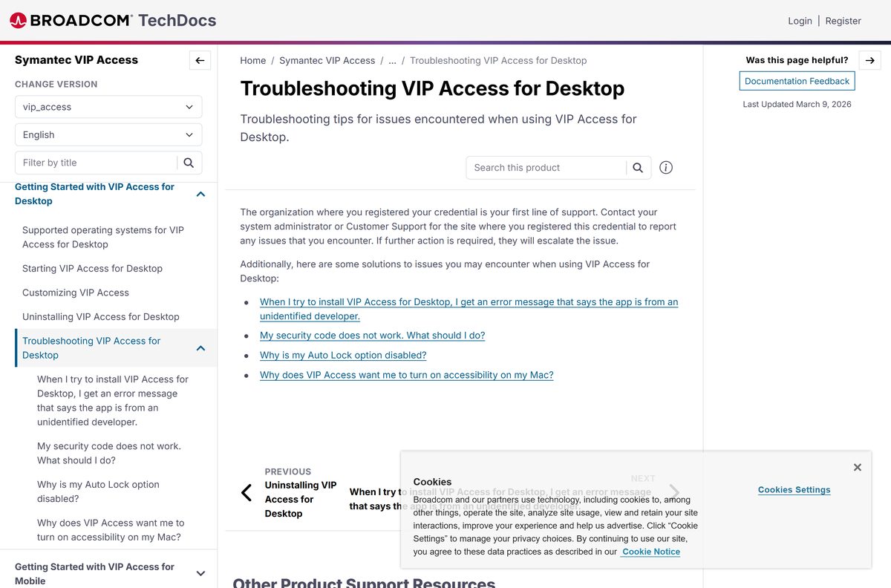Go to previous: Uninstalling VIP Access for Desktop
891x588 pixels.
[301, 500]
